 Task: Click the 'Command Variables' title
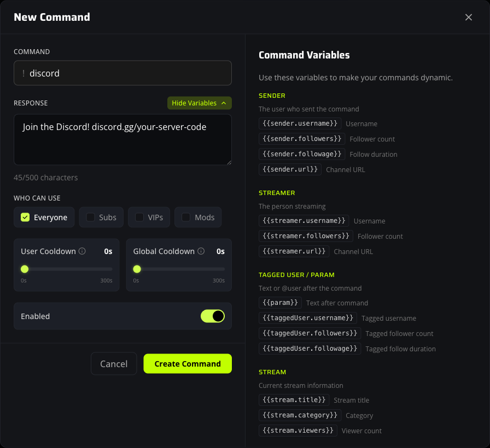[304, 55]
